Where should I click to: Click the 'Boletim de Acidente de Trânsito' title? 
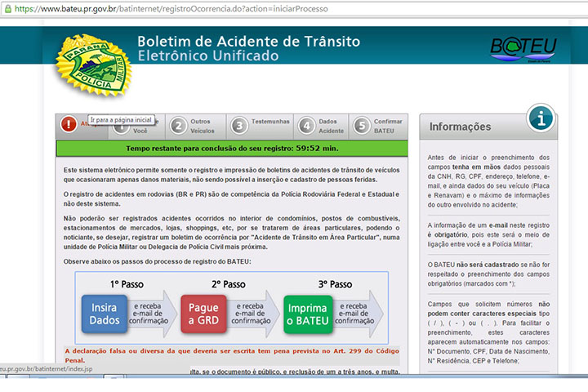[248, 42]
